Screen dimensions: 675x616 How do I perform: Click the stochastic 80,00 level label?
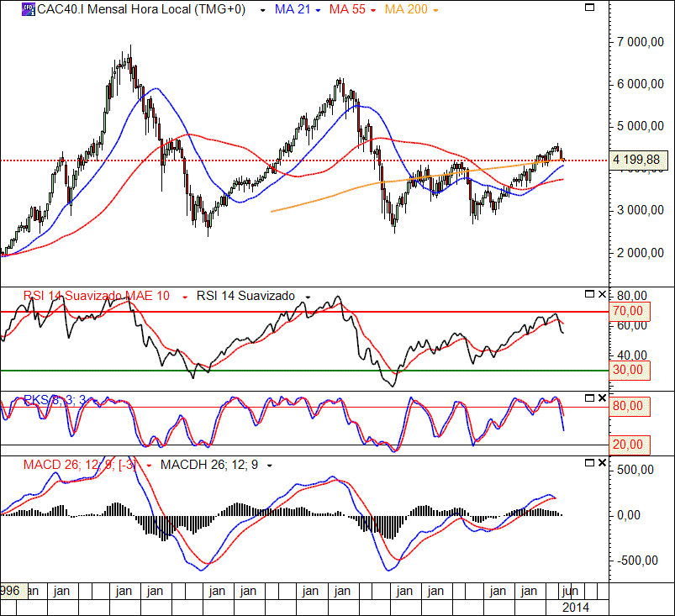click(x=630, y=406)
